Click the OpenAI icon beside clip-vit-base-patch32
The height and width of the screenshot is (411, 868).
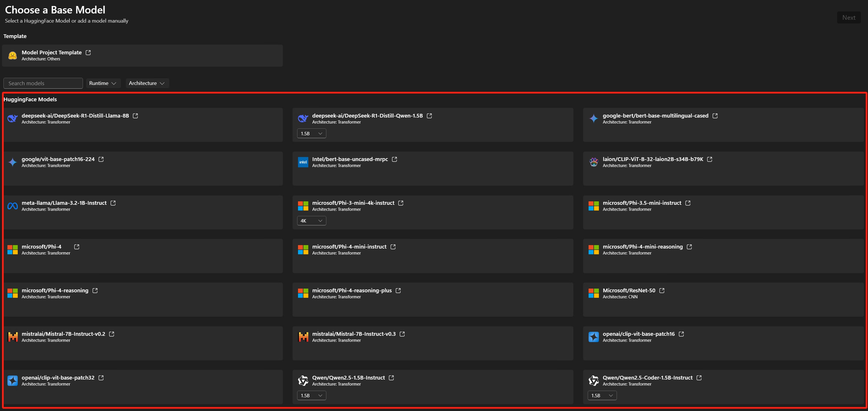click(x=13, y=380)
